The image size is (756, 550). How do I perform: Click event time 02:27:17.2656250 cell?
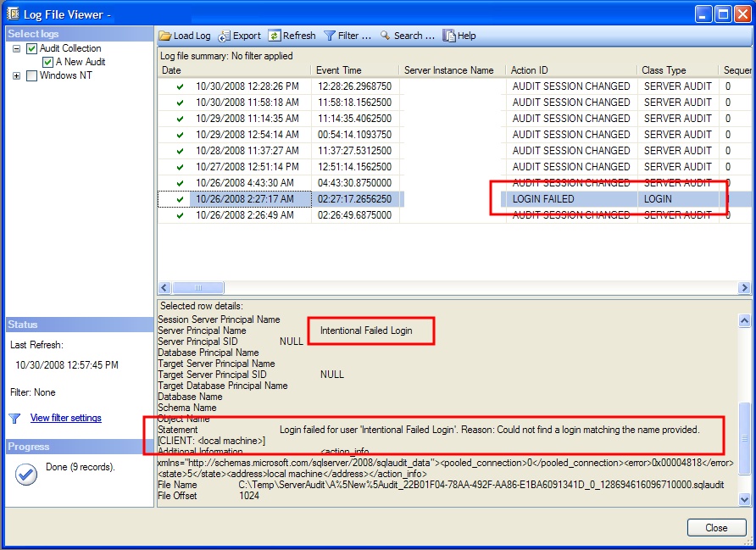(x=354, y=199)
